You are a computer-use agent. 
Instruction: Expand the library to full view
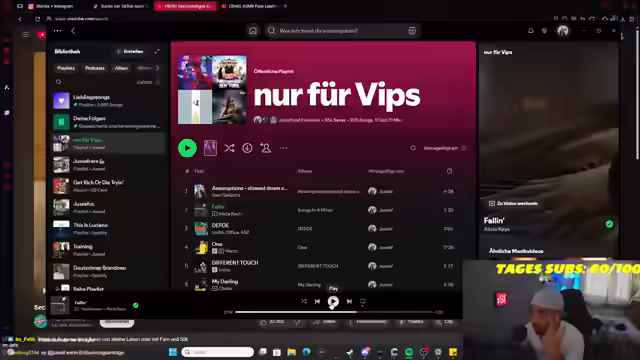[157, 51]
